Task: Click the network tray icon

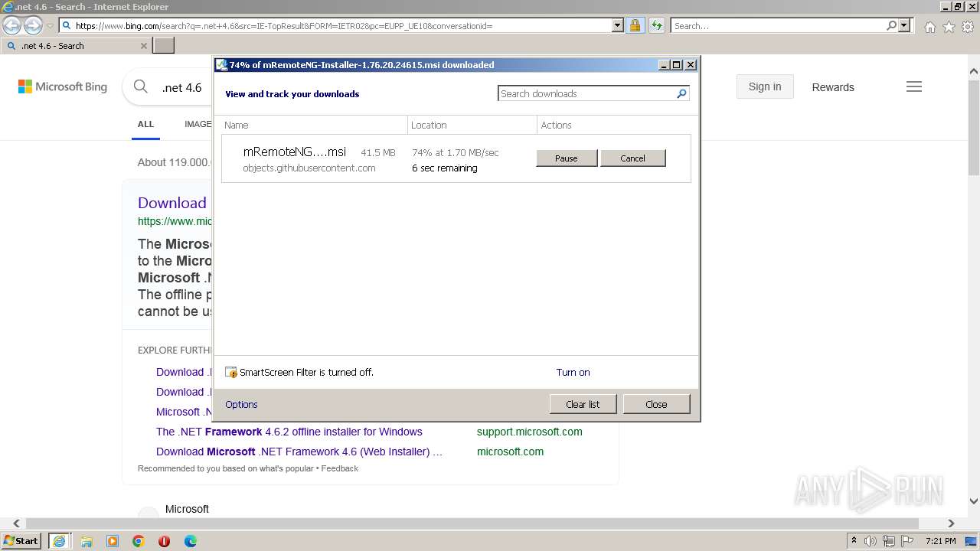Action: (x=889, y=541)
